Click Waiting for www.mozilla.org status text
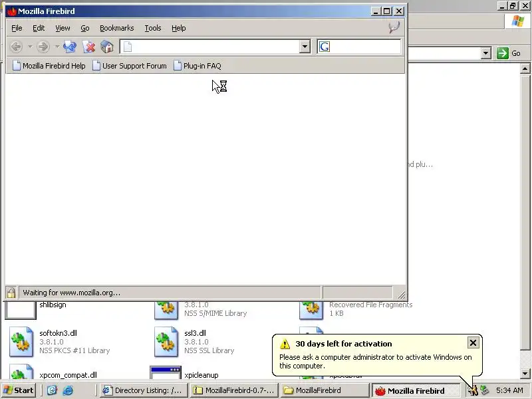 coord(72,293)
